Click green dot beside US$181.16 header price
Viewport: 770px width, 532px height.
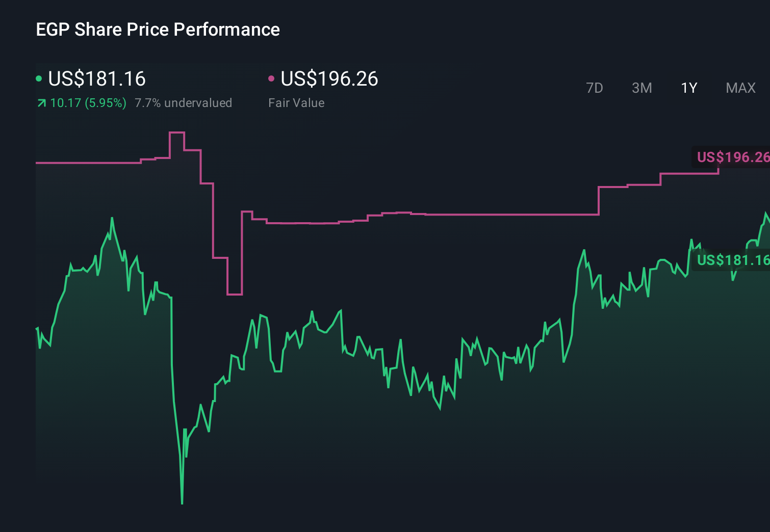point(39,78)
